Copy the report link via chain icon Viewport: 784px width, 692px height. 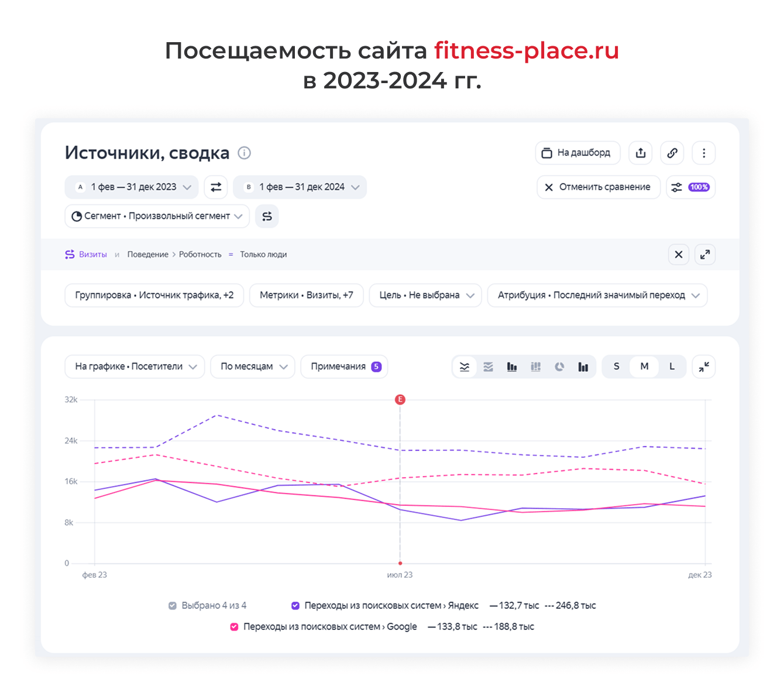click(672, 153)
